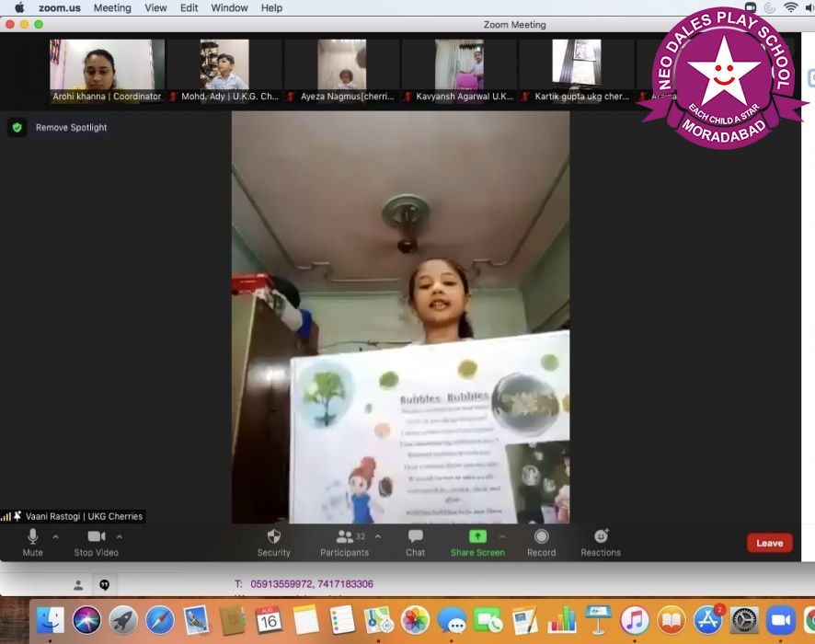815x644 pixels.
Task: Open the View menu
Action: click(155, 7)
